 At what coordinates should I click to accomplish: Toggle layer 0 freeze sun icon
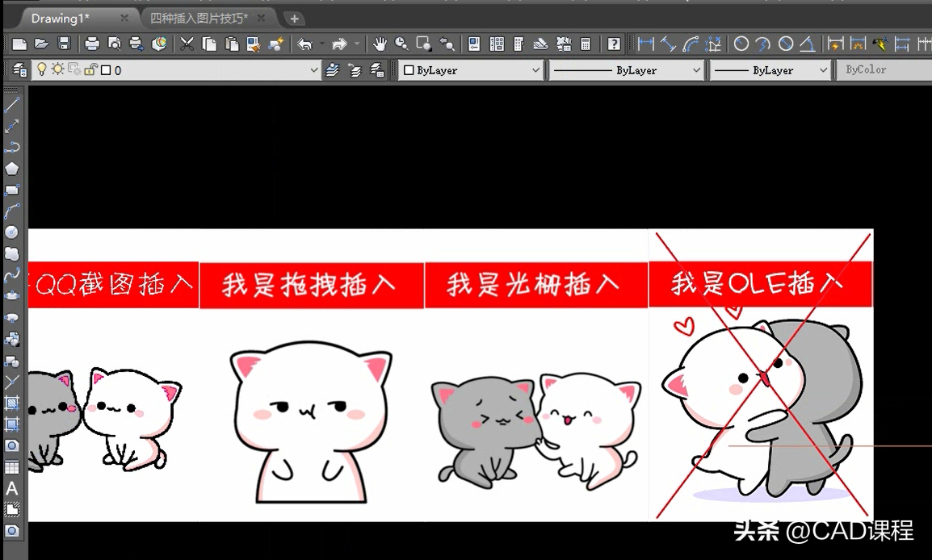(x=57, y=69)
